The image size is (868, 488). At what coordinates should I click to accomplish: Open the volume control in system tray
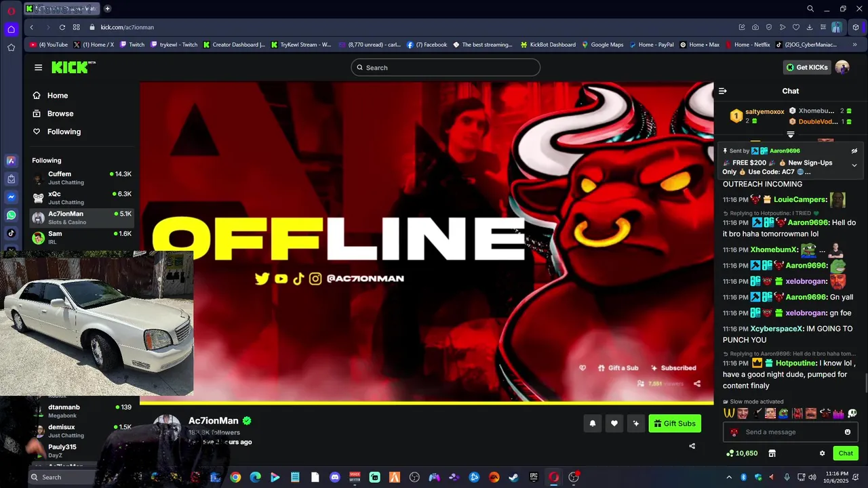812,477
